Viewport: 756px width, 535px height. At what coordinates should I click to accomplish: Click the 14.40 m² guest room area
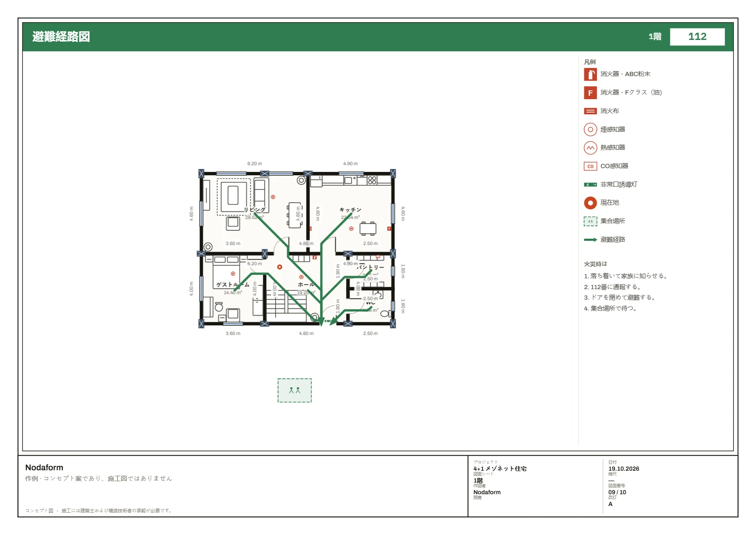233,293
